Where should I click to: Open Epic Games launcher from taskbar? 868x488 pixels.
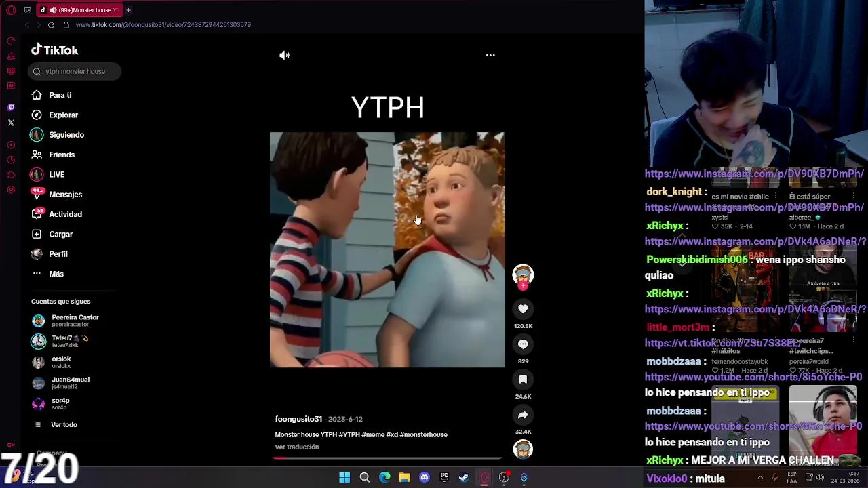(x=444, y=478)
